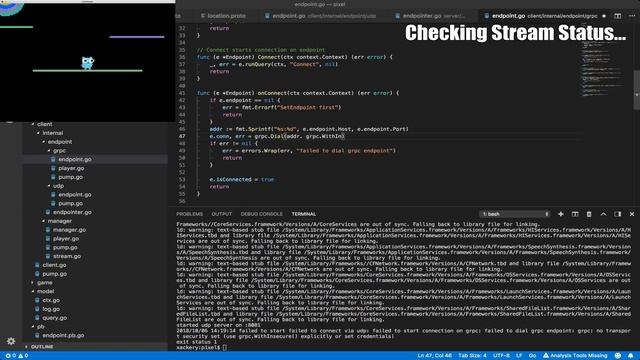This screenshot has height=360, width=640.
Task: Open the terminal selector showing 1: bash
Action: [514, 214]
